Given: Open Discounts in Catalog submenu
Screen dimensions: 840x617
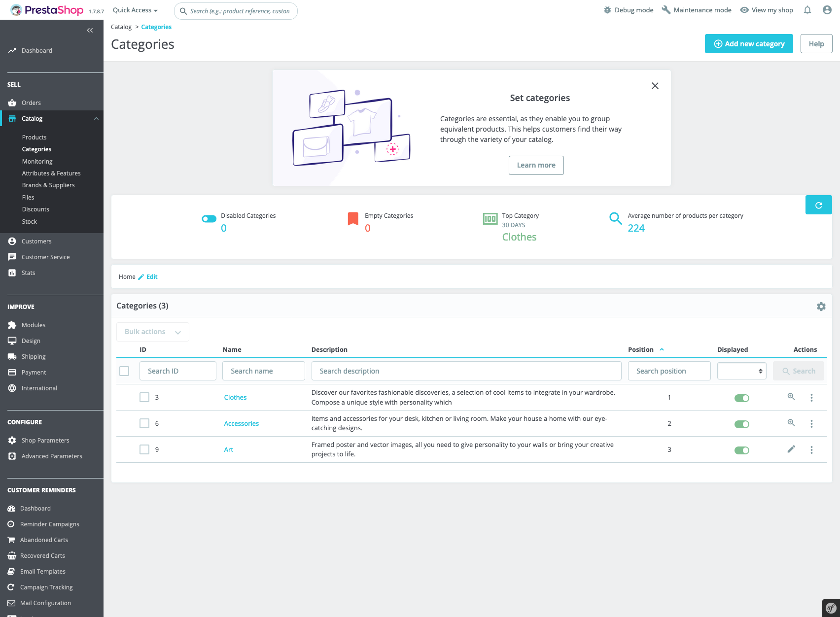Looking at the screenshot, I should [35, 209].
